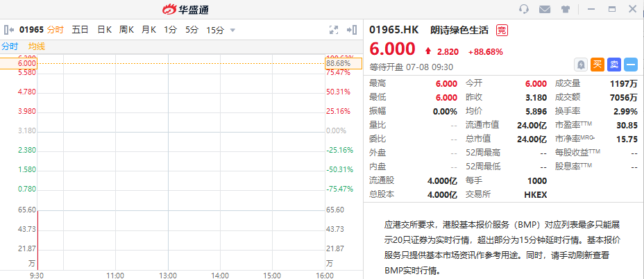Expand chart to full screen
Screen dimensions: 644x279
coord(334,30)
